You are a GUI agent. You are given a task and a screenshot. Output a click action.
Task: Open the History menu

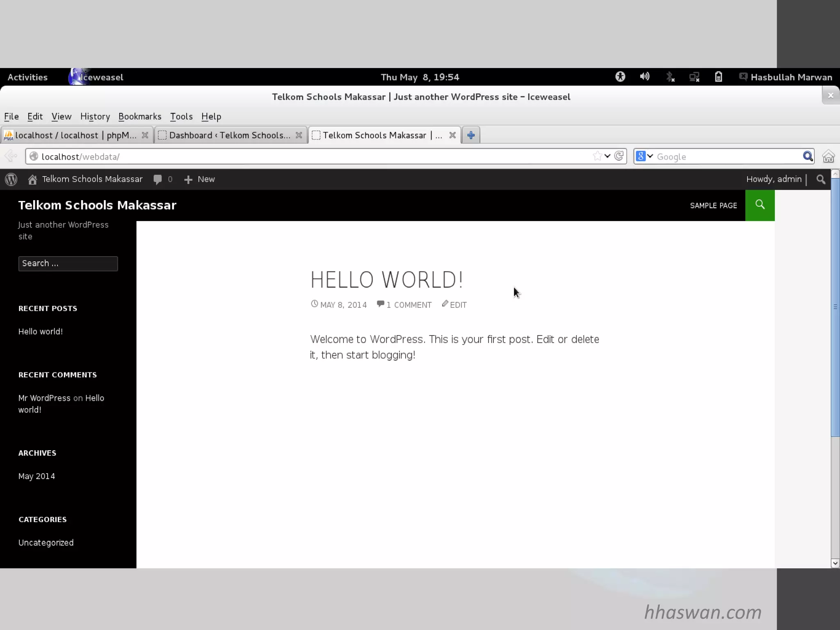[x=95, y=116]
